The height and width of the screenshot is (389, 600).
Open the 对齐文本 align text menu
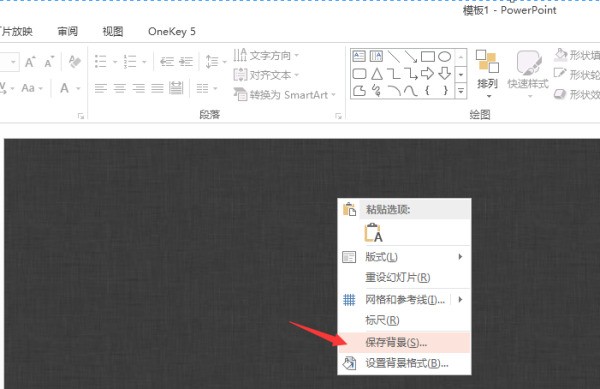click(x=266, y=75)
